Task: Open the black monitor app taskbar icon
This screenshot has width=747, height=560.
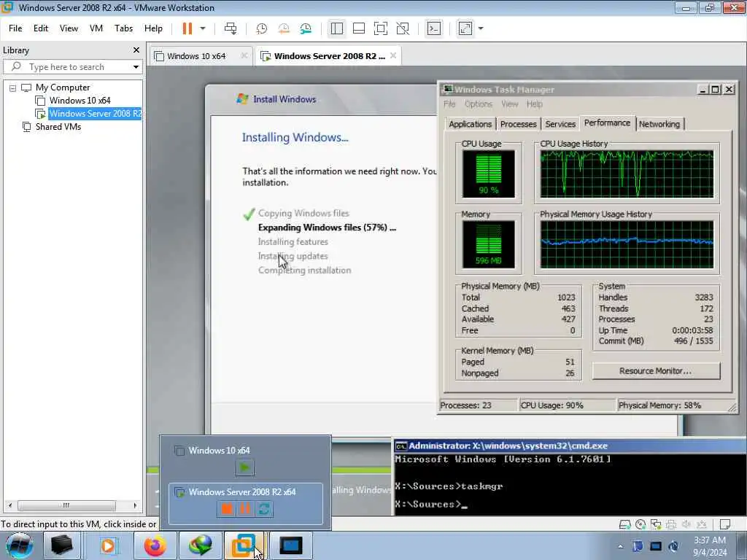Action: point(290,545)
